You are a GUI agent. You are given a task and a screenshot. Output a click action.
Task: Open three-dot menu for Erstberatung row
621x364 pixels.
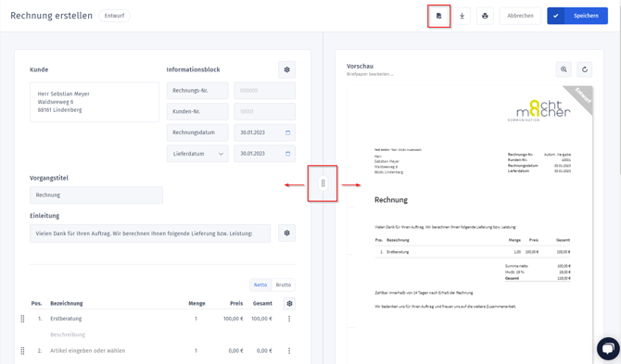pos(289,319)
